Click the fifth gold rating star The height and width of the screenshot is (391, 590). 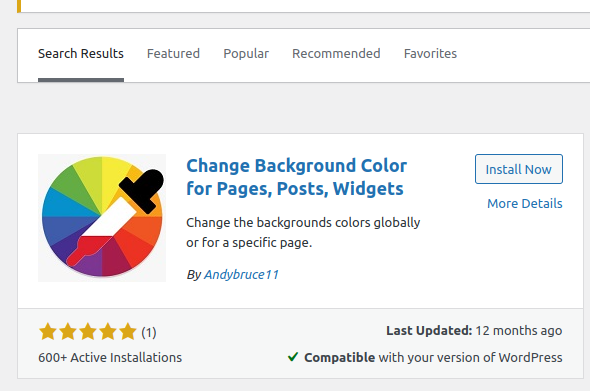click(x=128, y=332)
